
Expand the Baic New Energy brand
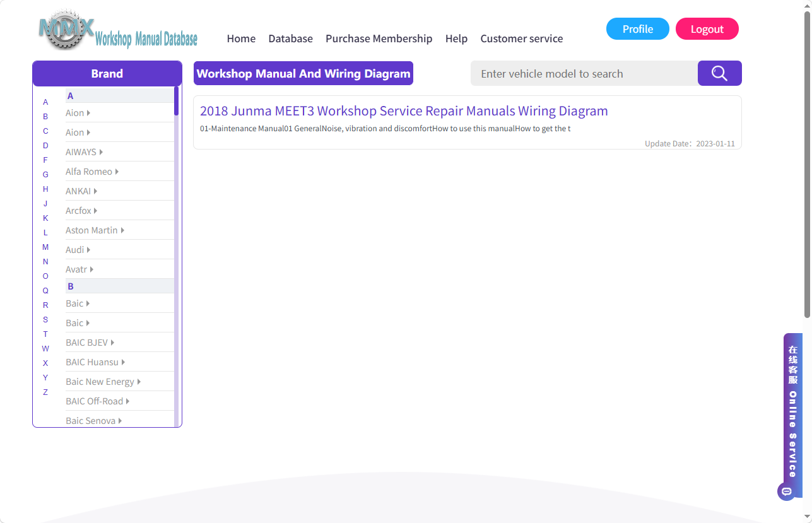click(103, 382)
